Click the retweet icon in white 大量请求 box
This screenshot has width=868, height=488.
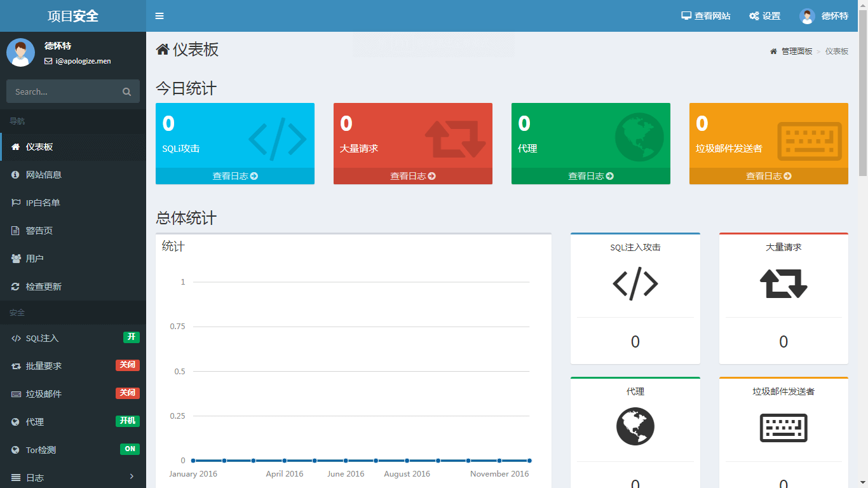click(x=783, y=283)
